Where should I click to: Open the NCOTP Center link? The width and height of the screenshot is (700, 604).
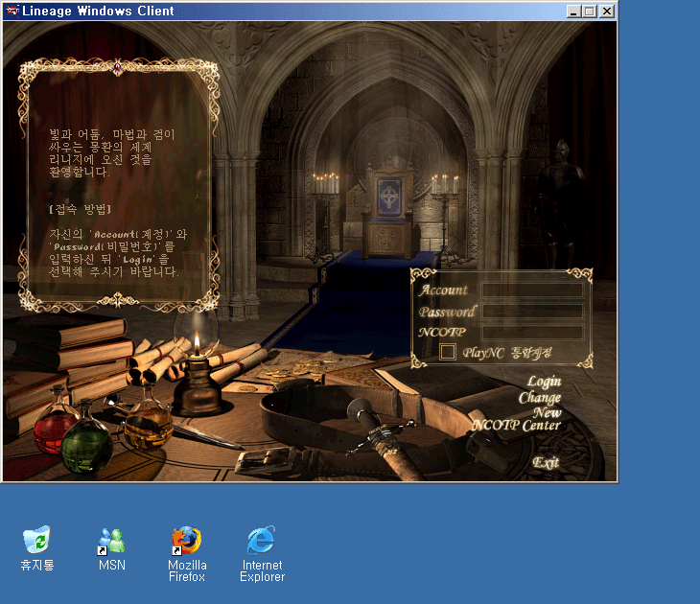pyautogui.click(x=516, y=425)
